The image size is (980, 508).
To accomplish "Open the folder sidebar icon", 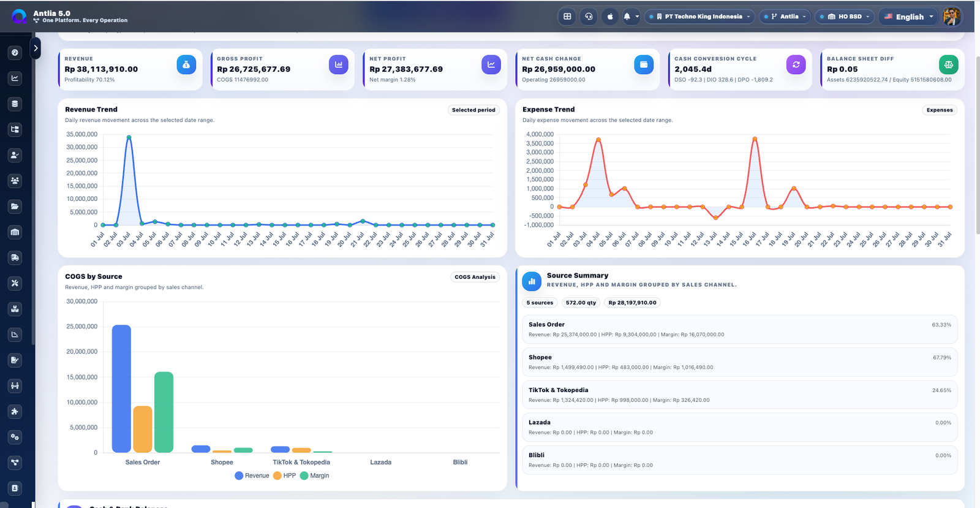I will [x=15, y=207].
